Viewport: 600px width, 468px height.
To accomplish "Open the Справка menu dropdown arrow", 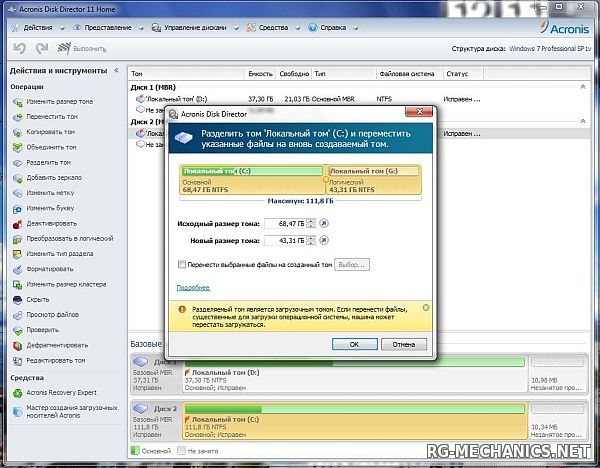I will pos(355,28).
